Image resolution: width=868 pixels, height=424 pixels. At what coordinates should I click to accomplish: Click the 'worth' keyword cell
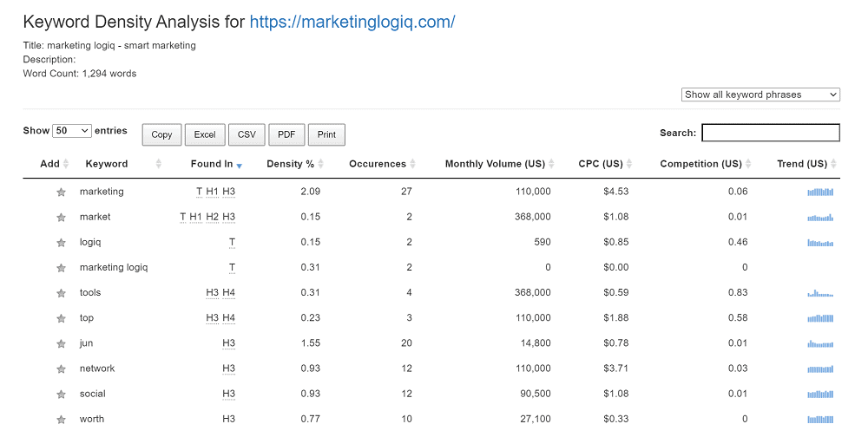click(92, 419)
